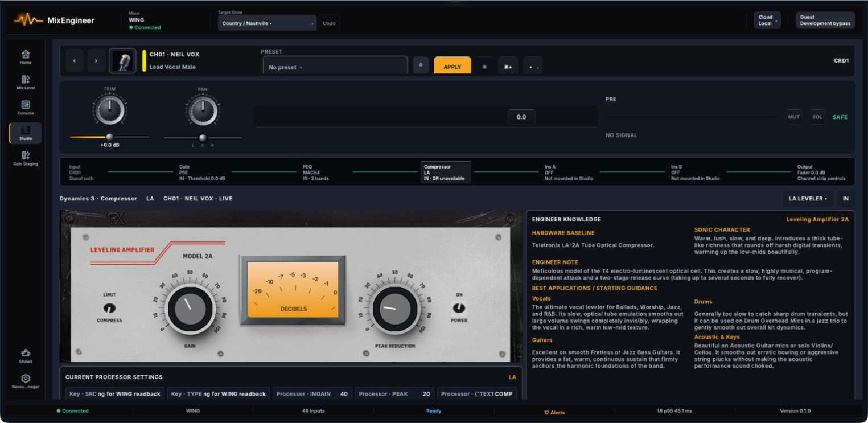This screenshot has width=868, height=423.
Task: Click the 12 Alerts status entry
Action: pos(554,412)
